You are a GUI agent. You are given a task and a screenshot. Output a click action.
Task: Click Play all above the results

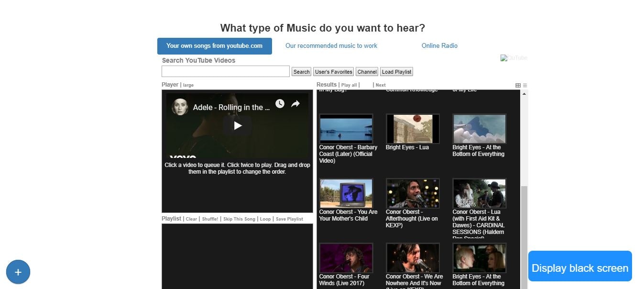pos(349,85)
